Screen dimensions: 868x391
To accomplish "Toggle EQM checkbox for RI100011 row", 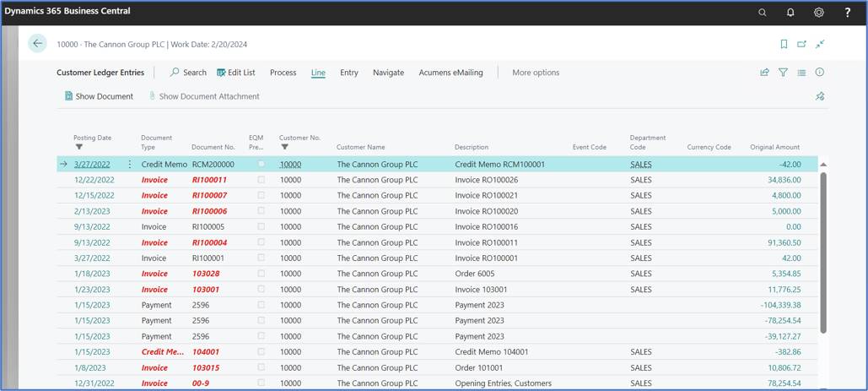I will tap(261, 179).
